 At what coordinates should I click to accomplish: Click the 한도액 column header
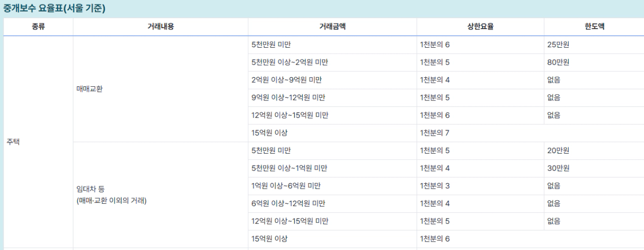click(x=594, y=27)
